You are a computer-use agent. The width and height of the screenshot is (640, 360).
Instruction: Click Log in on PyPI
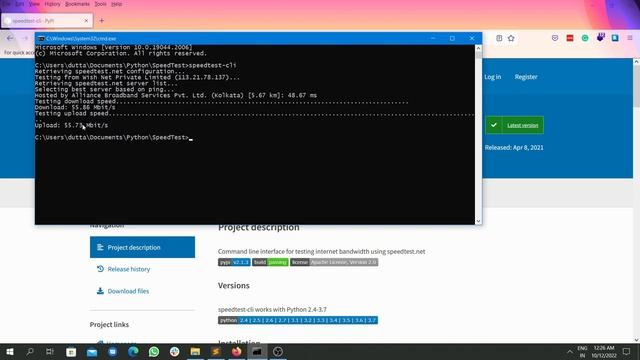[492, 77]
